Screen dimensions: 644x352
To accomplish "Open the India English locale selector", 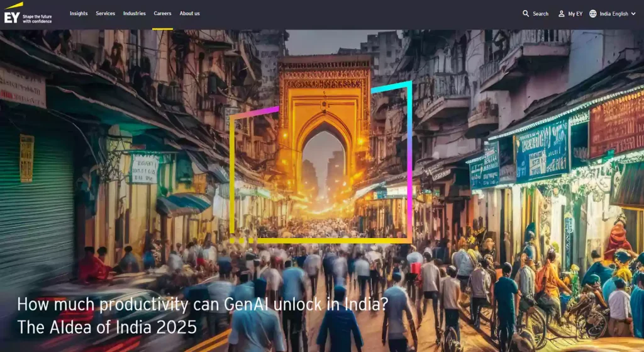I will (x=614, y=14).
